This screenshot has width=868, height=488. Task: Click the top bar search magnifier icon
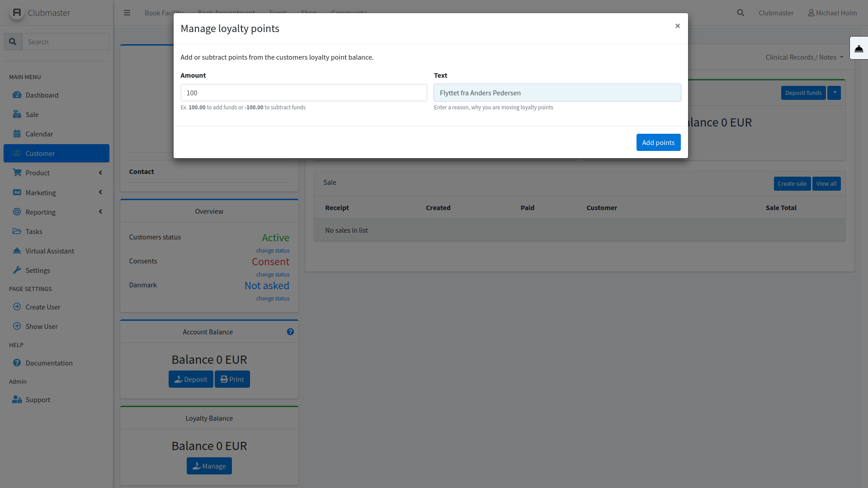pos(741,13)
